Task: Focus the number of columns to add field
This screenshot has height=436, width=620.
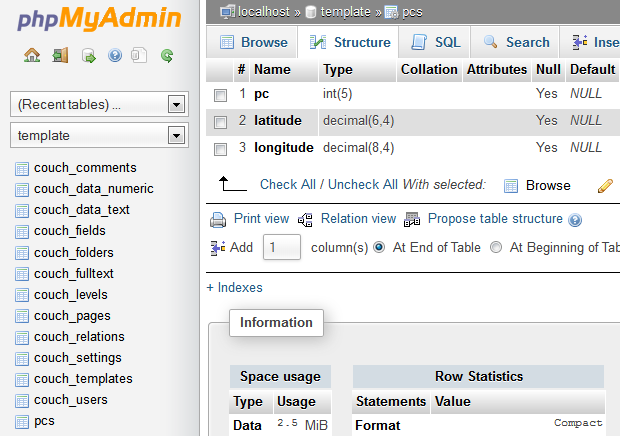Action: [x=282, y=247]
